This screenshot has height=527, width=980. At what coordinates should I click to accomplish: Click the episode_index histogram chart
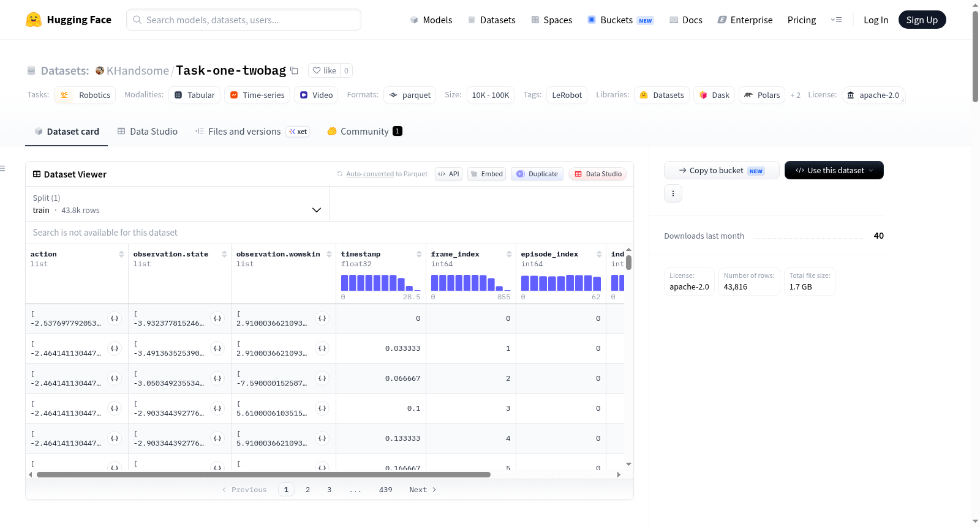561,283
